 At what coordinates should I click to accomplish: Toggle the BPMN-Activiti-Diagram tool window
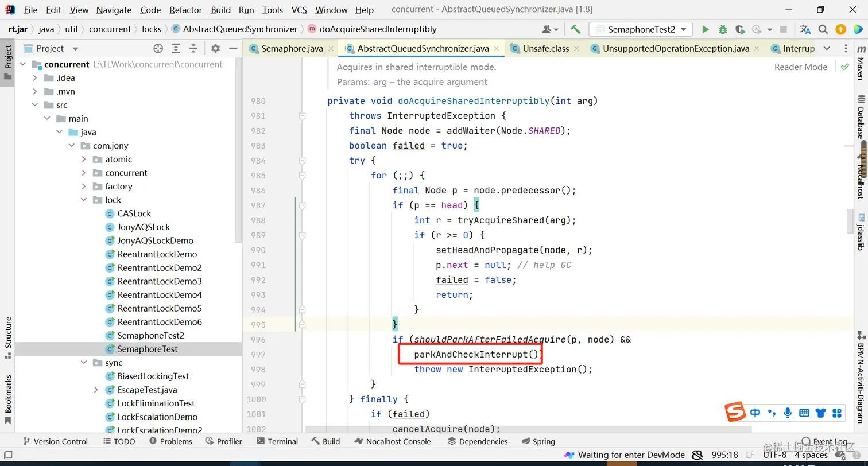(861, 377)
